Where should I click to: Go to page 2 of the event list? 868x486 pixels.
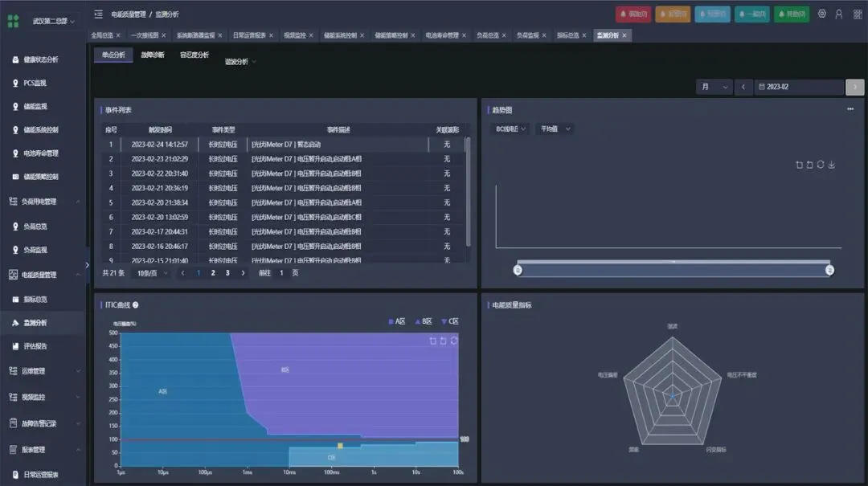coord(212,273)
